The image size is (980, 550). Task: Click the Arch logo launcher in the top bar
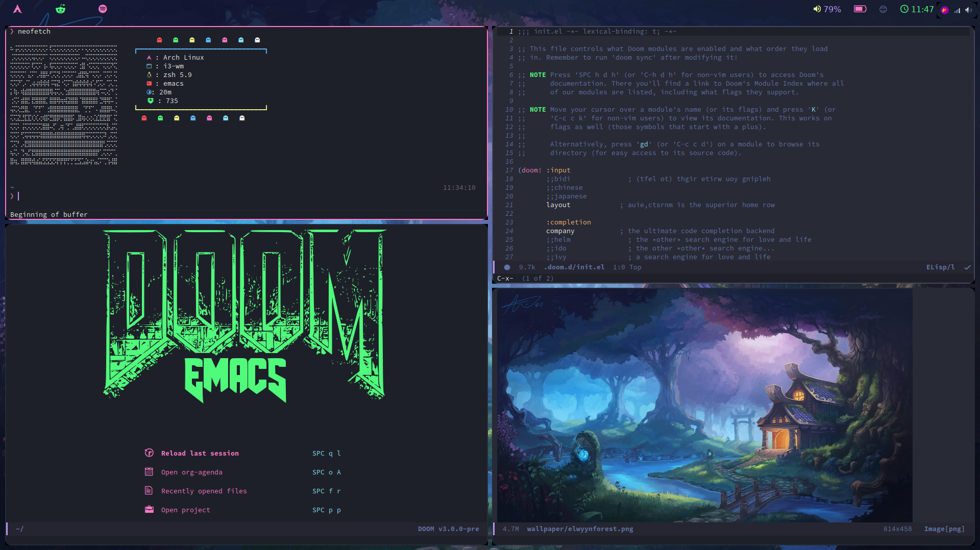tap(17, 9)
